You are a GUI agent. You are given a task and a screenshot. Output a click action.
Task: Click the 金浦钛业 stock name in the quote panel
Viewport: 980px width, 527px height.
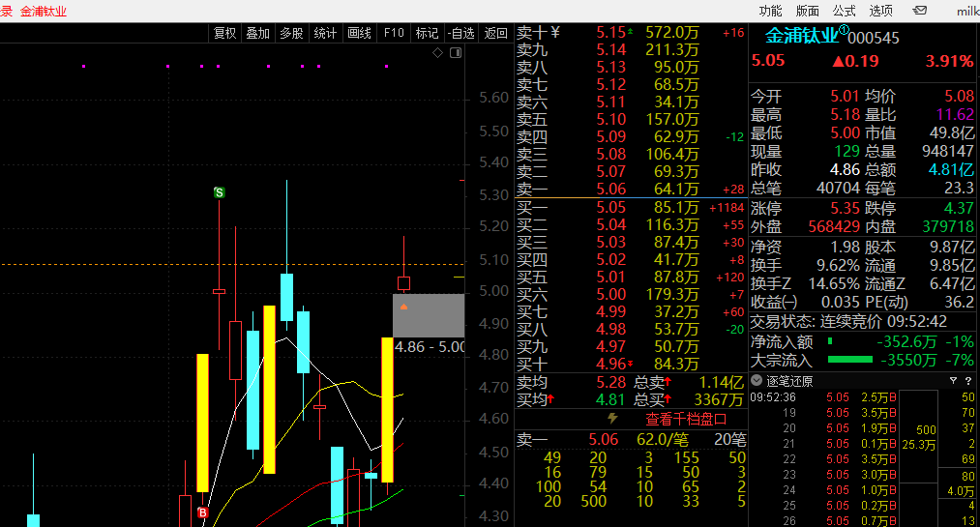(x=801, y=36)
